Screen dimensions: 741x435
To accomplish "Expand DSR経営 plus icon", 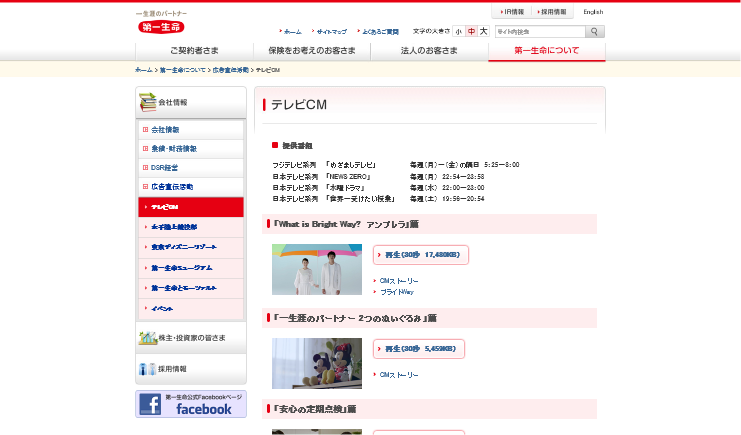I will coord(146,167).
